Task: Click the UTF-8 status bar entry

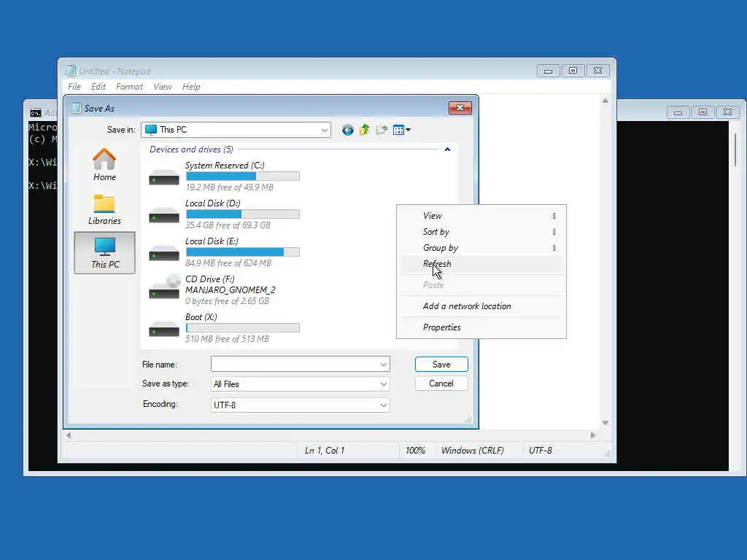Action: coord(541,451)
